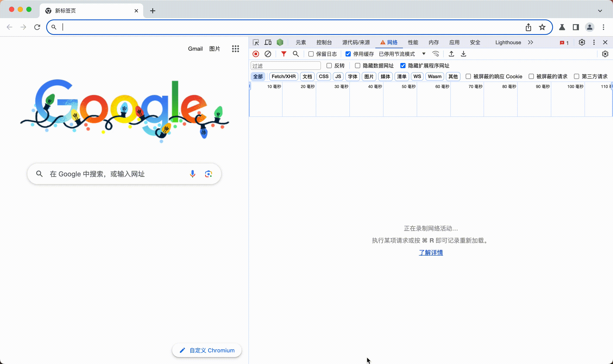Enable the 第三方请求 checkbox
The image size is (613, 364).
click(x=577, y=76)
